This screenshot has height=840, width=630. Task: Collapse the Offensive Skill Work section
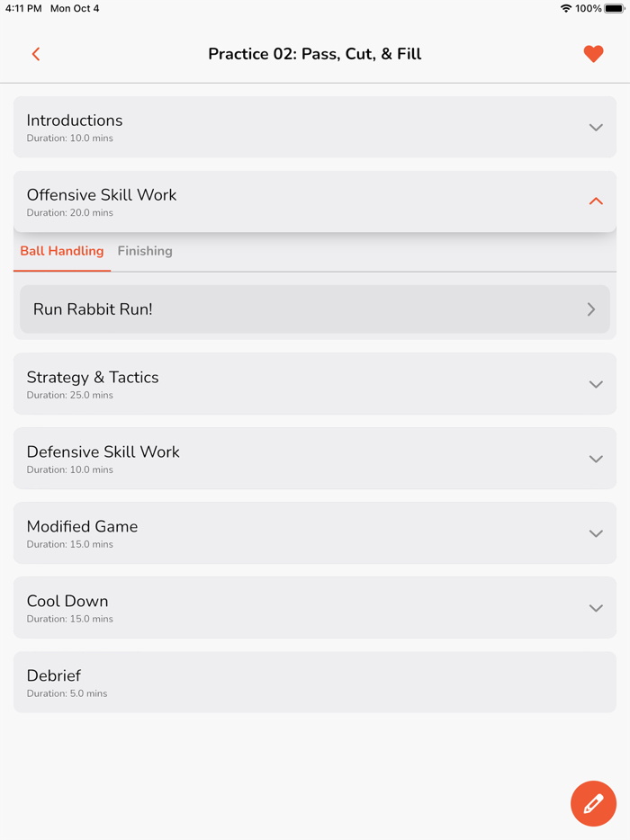(x=596, y=201)
